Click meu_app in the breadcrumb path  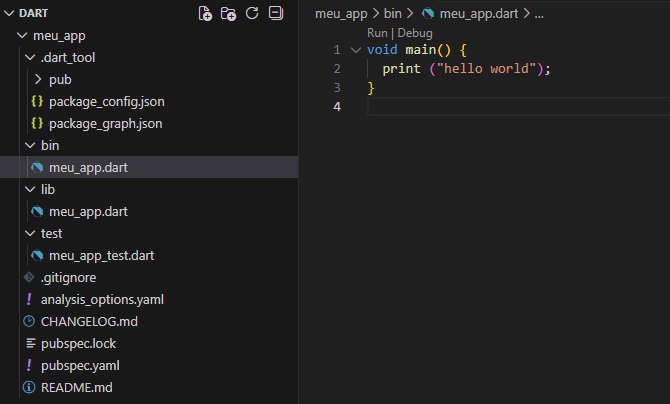click(x=341, y=14)
